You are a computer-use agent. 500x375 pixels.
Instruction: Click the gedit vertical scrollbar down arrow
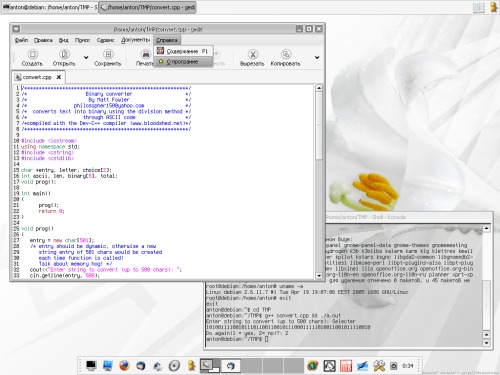point(319,276)
